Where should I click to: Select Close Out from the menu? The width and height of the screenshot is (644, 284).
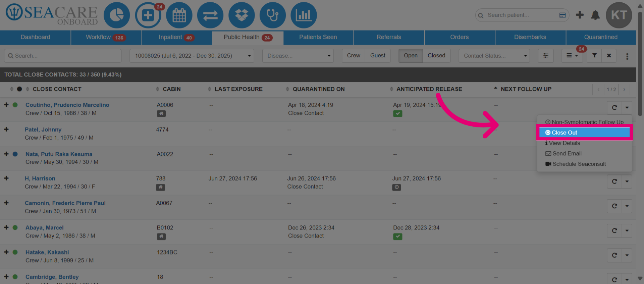[x=585, y=133]
